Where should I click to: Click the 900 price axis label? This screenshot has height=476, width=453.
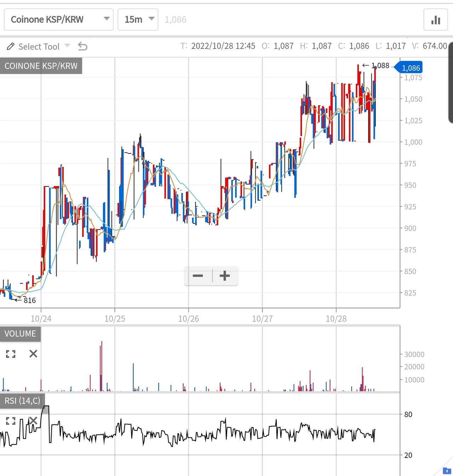[410, 228]
